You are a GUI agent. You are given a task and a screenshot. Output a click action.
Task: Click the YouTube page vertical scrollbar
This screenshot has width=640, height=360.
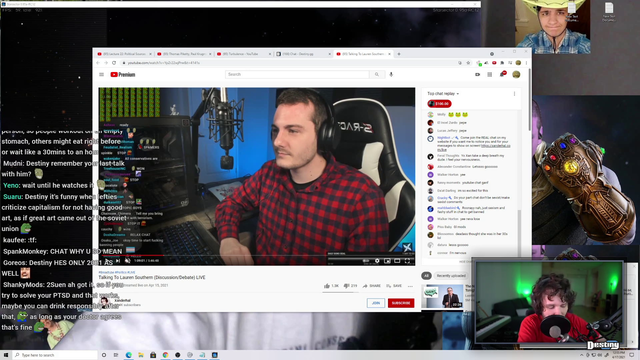click(x=529, y=99)
